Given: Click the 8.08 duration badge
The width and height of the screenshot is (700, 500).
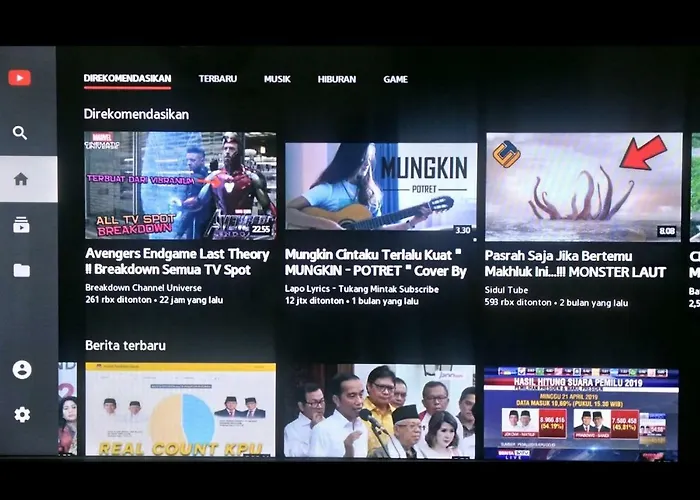Looking at the screenshot, I should click(x=667, y=231).
